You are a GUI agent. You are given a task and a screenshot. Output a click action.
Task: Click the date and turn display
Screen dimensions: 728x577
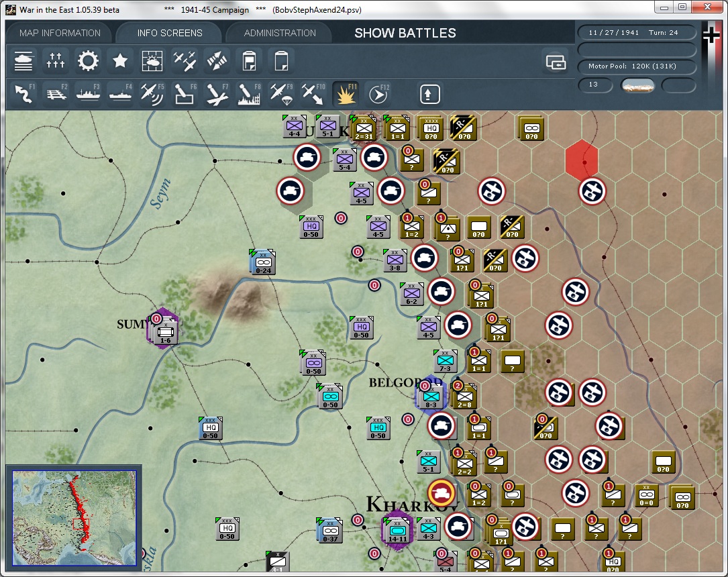637,32
